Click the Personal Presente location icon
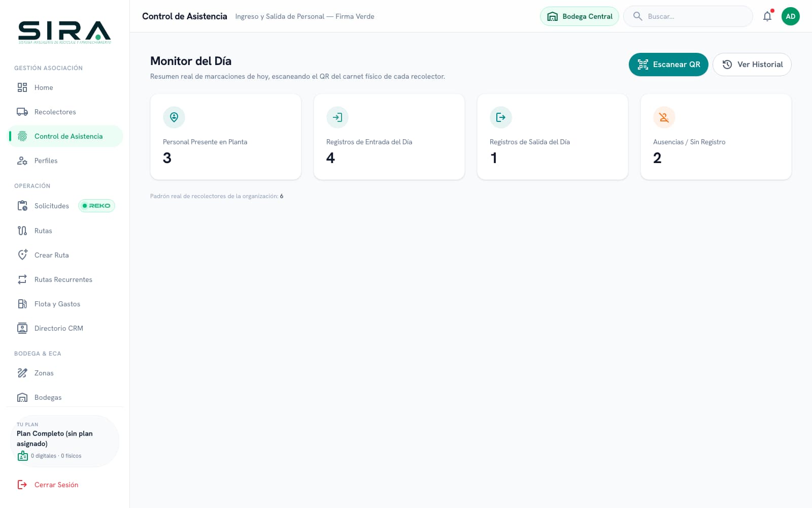812x508 pixels. [174, 117]
